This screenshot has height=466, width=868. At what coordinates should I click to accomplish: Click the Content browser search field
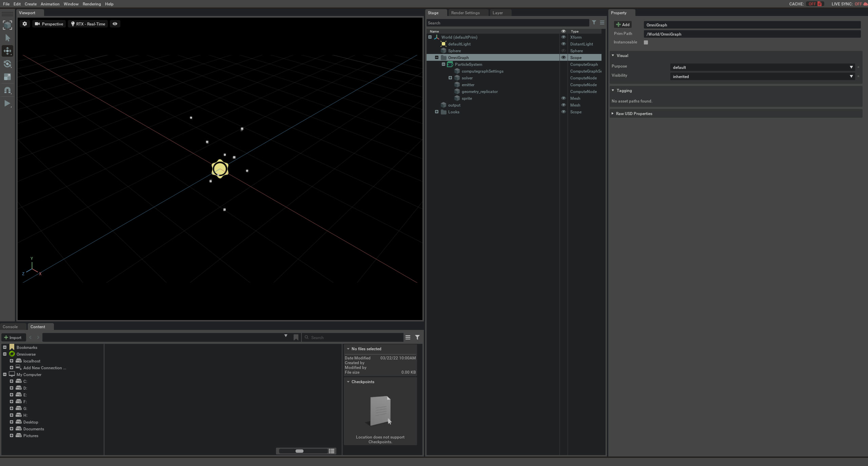tap(353, 337)
